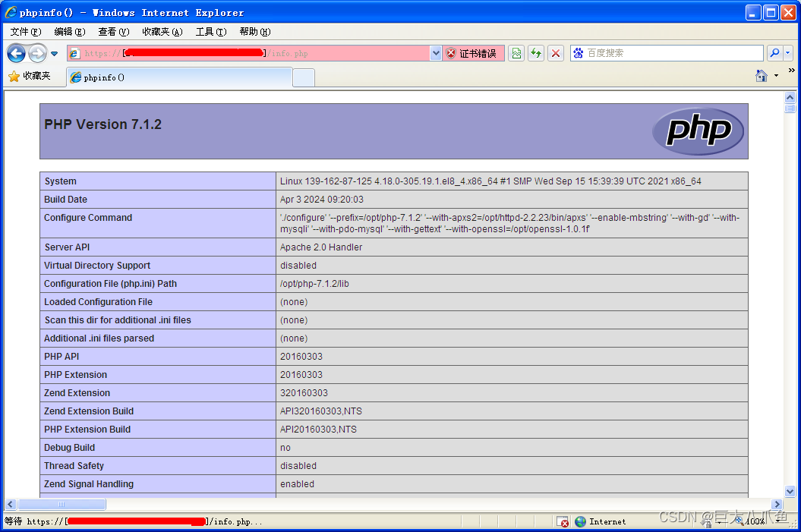Open the 查看(V) menu
Screen dimensions: 801x532
[x=113, y=32]
